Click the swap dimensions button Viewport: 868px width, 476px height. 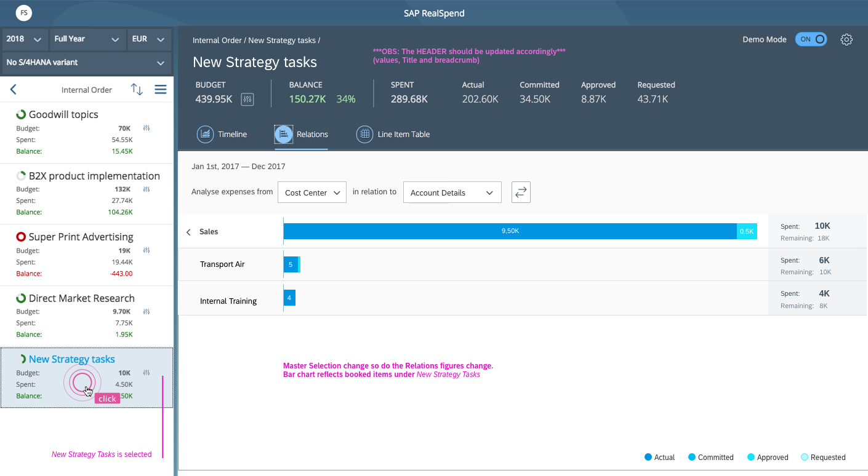coord(521,192)
